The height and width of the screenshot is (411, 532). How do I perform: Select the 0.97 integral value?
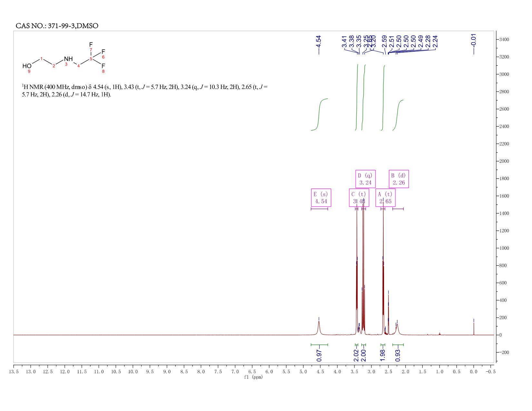click(319, 355)
